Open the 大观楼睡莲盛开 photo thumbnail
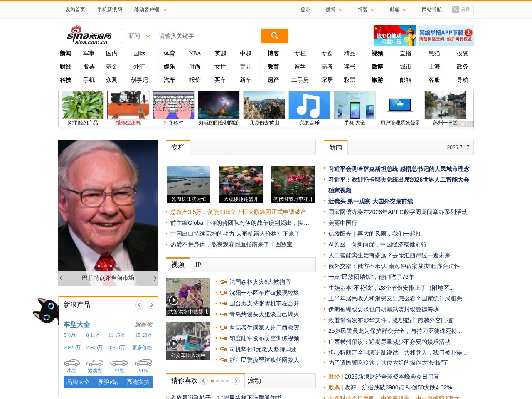 tap(241, 185)
